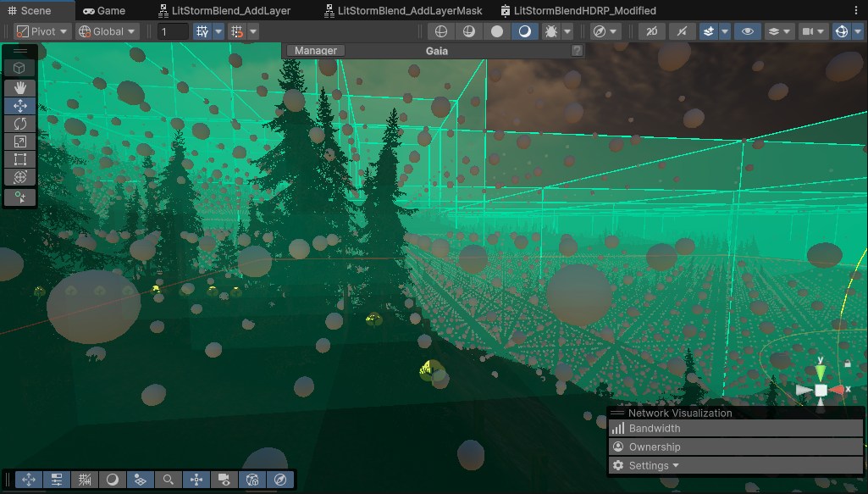Select the Rotate tool
The height and width of the screenshot is (494, 868).
[20, 124]
